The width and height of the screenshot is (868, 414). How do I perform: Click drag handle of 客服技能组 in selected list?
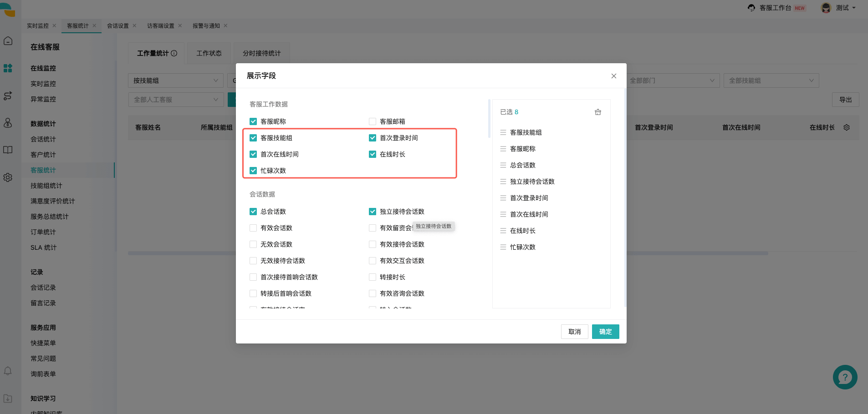(x=503, y=132)
